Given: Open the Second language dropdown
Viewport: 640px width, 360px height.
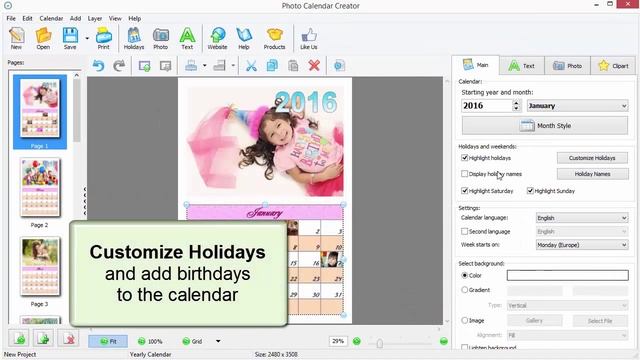Looking at the screenshot, I should point(582,231).
